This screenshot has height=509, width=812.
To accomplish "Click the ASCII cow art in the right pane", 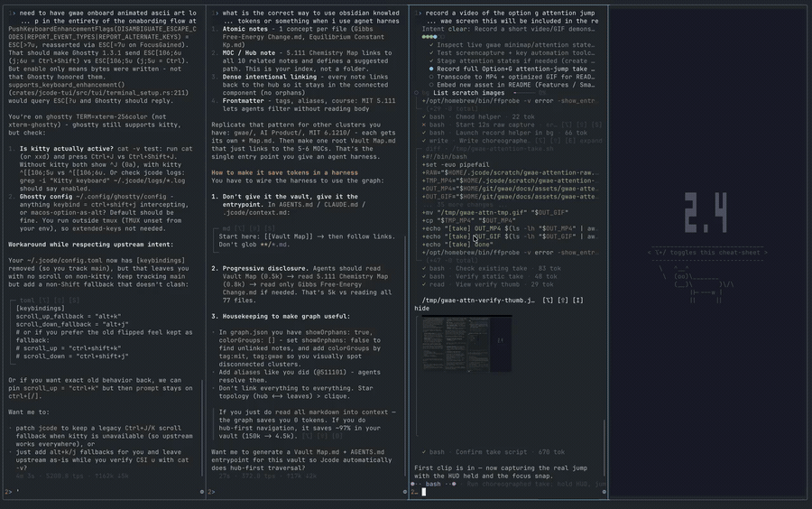I will pos(697,285).
